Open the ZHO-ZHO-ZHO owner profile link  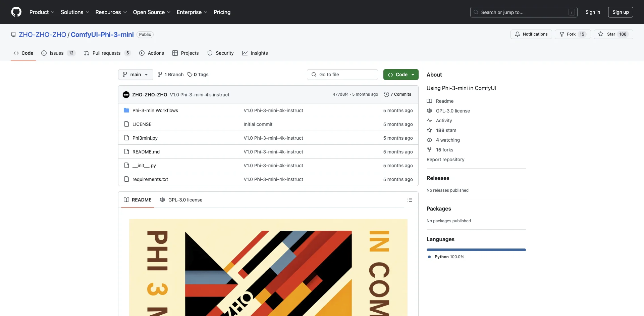coord(43,35)
